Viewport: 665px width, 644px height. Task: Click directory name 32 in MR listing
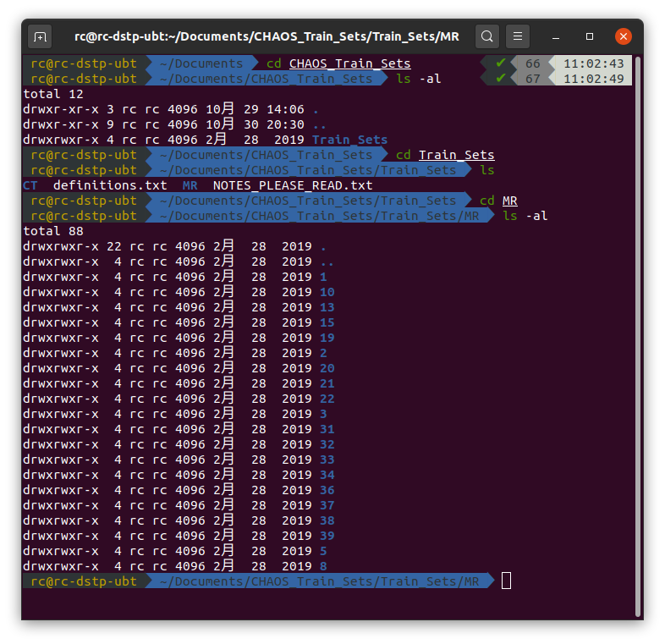(327, 444)
